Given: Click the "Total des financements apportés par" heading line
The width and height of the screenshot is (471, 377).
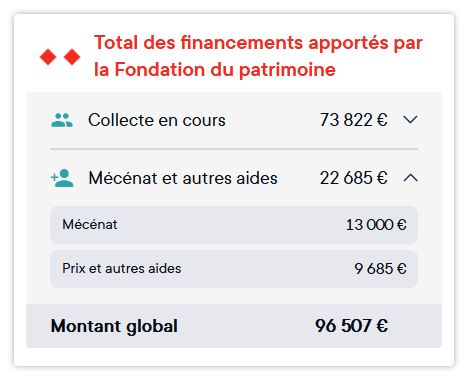Looking at the screenshot, I should click(258, 43).
